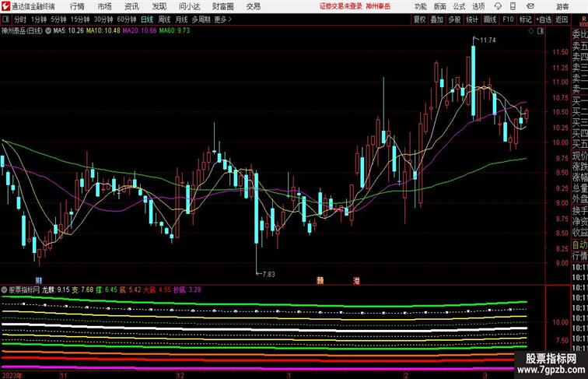This screenshot has width=588, height=379.
Task: Click the 预 marker below chart
Action: (x=320, y=280)
